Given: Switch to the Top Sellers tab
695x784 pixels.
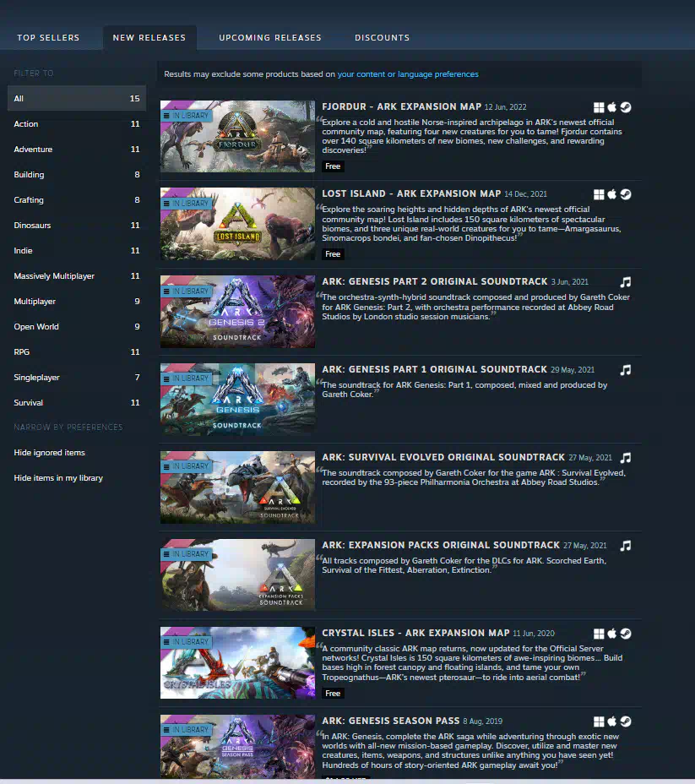Looking at the screenshot, I should (x=48, y=37).
